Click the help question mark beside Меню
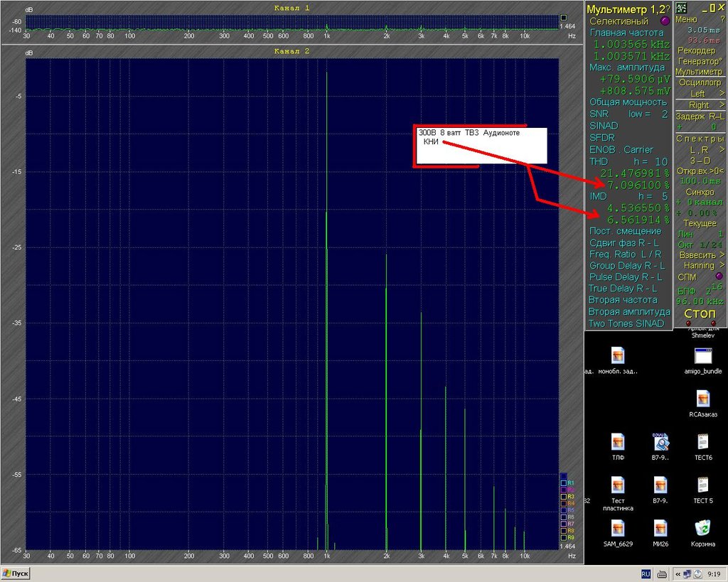This screenshot has width=728, height=582. (x=722, y=19)
